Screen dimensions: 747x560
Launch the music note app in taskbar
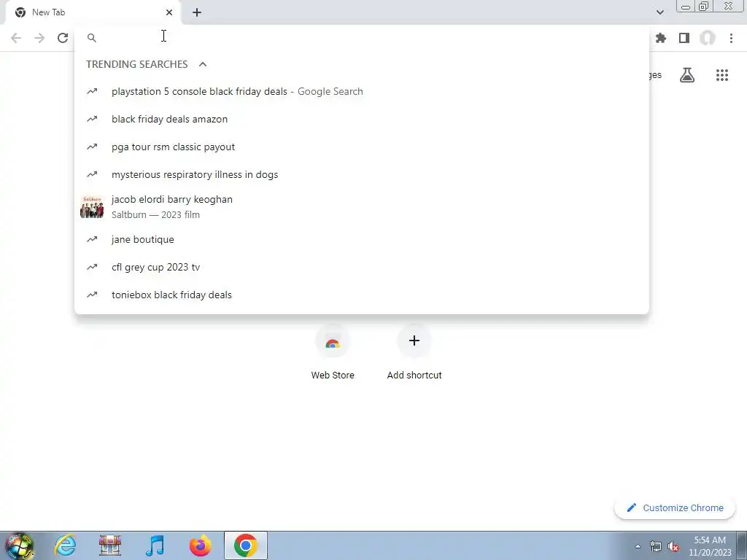155,545
